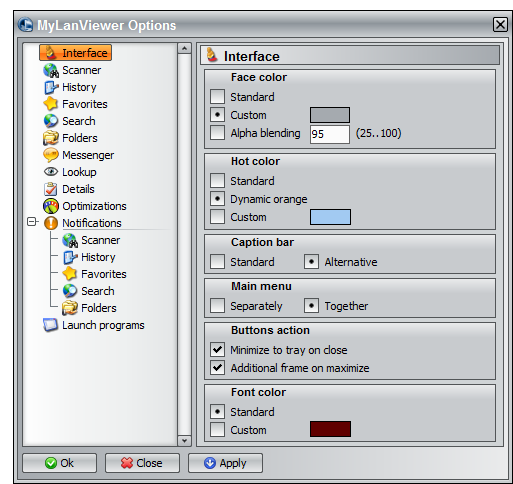Open the Interface options page
Image resolution: width=513 pixels, height=484 pixels.
(76, 53)
